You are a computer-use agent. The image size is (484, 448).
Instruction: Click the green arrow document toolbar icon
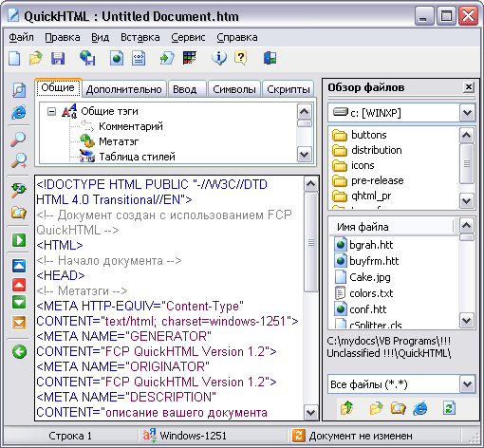pos(167,58)
